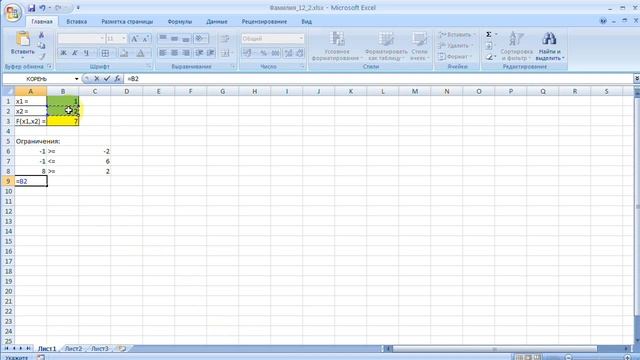Click the Merge and Center icon
This screenshot has width=640, height=360.
(225, 53)
